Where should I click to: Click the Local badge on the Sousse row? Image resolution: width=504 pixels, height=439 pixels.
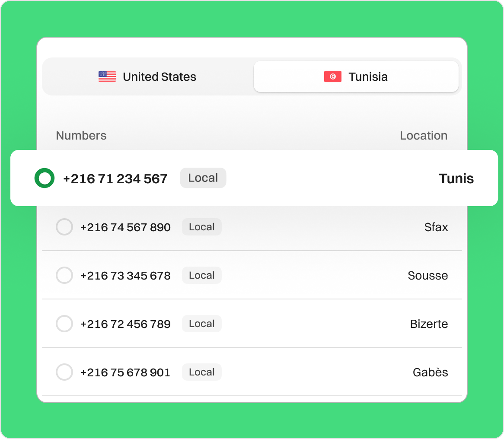(x=201, y=276)
